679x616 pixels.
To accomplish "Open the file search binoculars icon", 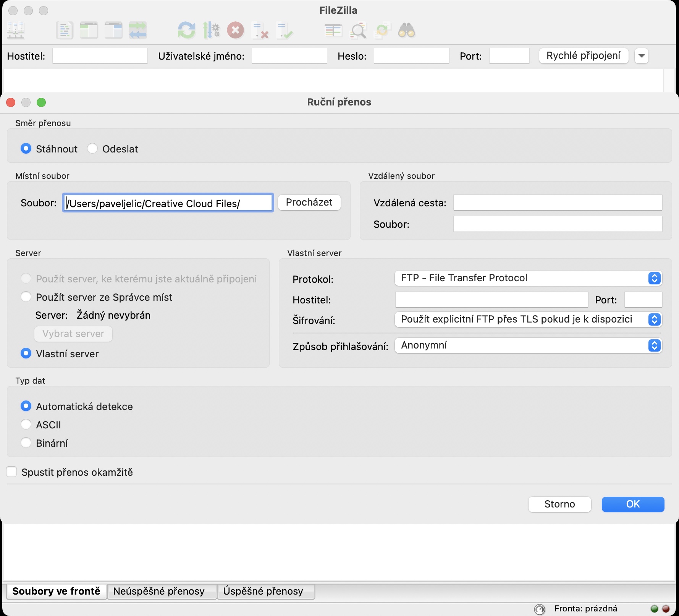I will click(x=406, y=30).
